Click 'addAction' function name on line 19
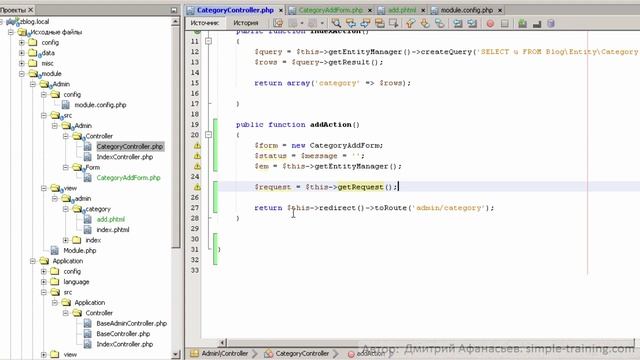This screenshot has height=360, width=640. pyautogui.click(x=330, y=124)
